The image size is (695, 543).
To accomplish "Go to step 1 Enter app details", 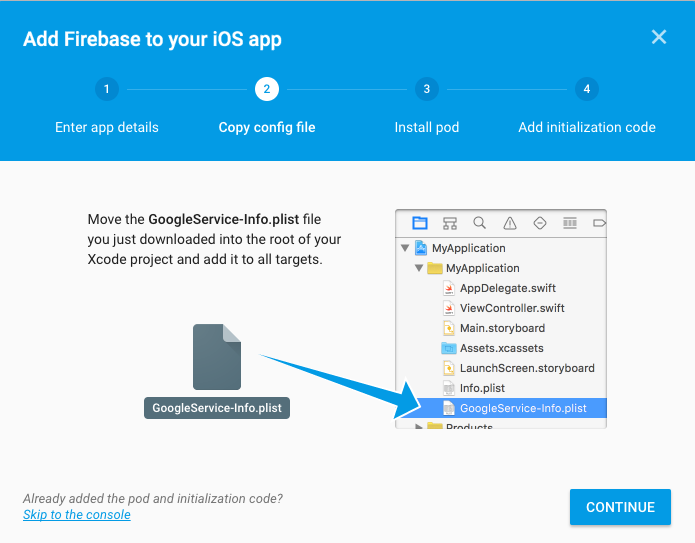I will coord(107,90).
